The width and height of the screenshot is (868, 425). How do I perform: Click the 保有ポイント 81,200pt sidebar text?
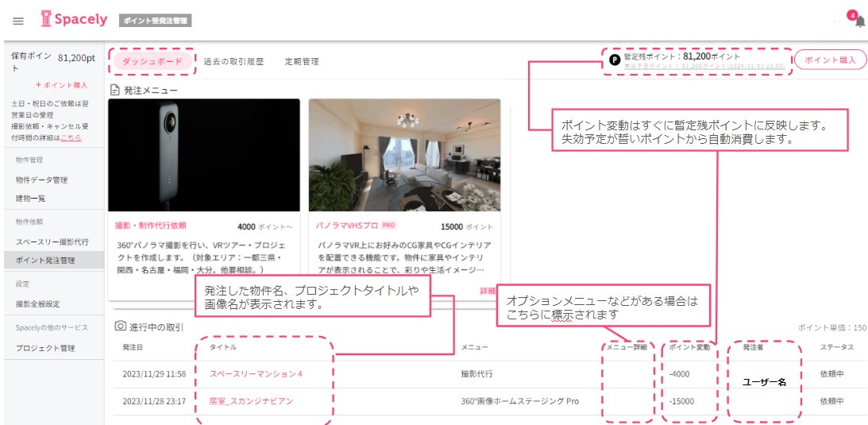(x=53, y=61)
